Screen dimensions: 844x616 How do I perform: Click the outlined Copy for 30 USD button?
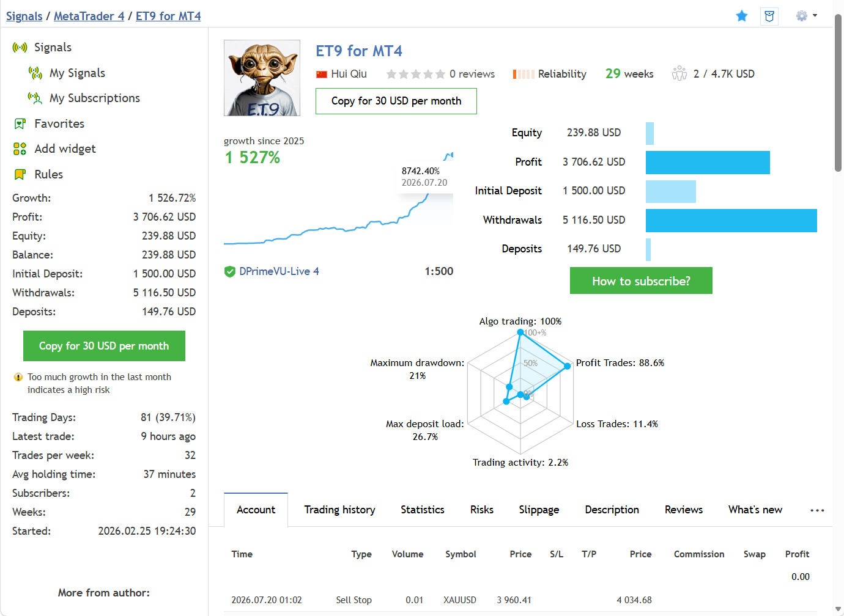click(396, 101)
